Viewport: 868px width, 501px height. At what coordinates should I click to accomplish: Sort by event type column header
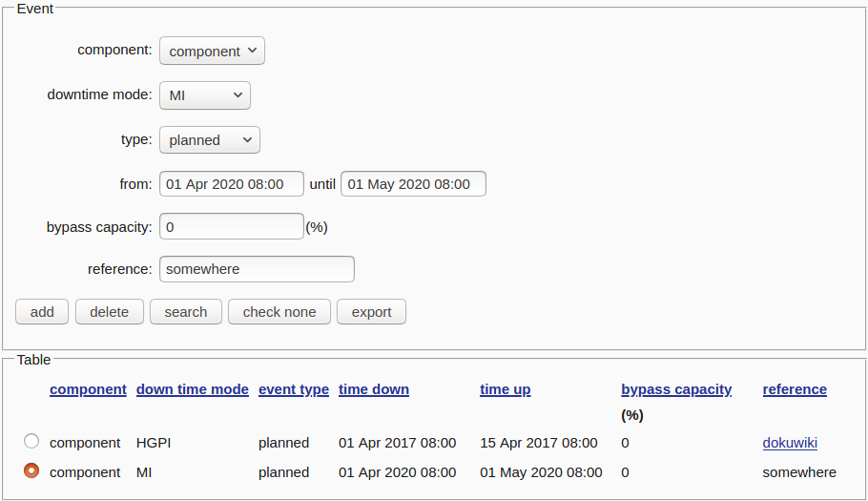293,389
